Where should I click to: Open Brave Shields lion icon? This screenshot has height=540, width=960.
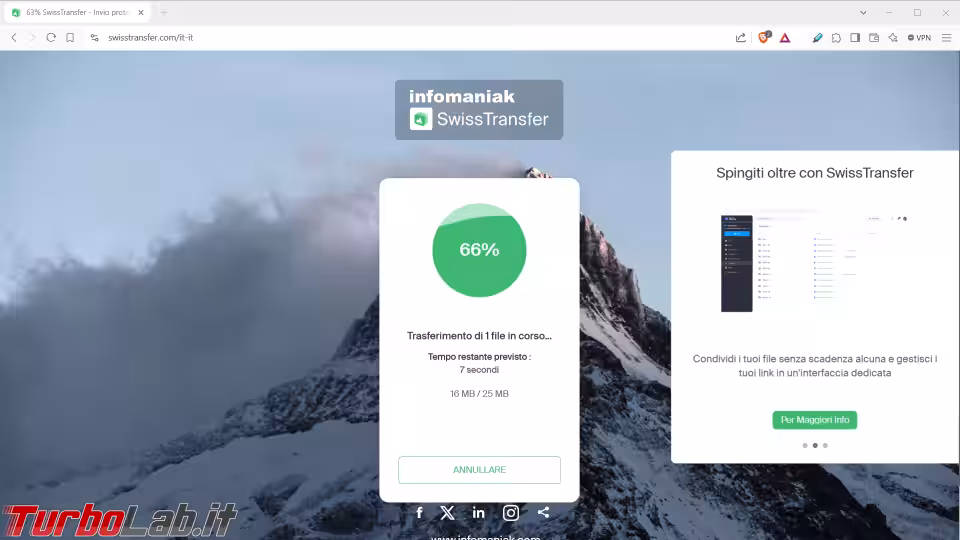click(x=763, y=37)
